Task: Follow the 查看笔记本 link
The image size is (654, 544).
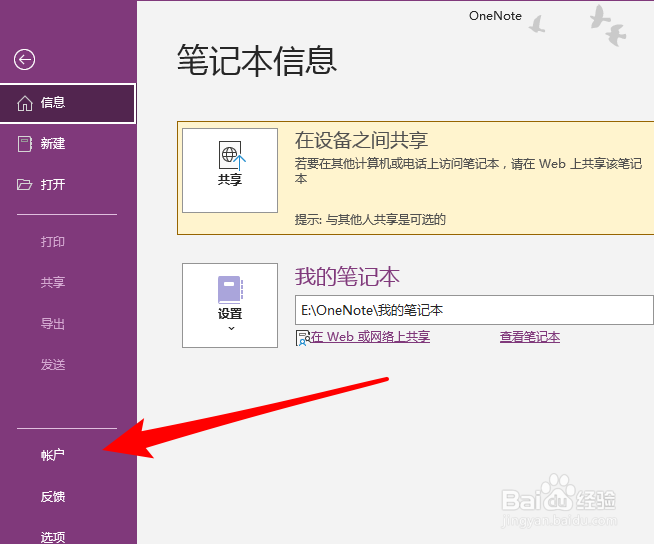Action: [530, 337]
